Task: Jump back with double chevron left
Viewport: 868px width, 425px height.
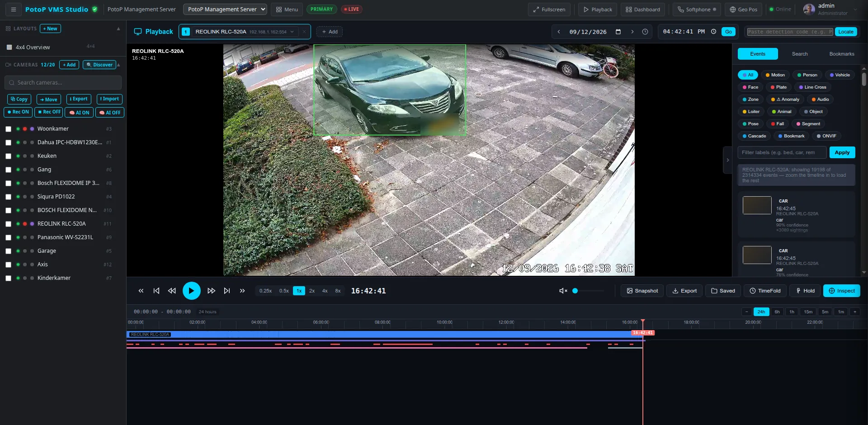Action: point(141,291)
